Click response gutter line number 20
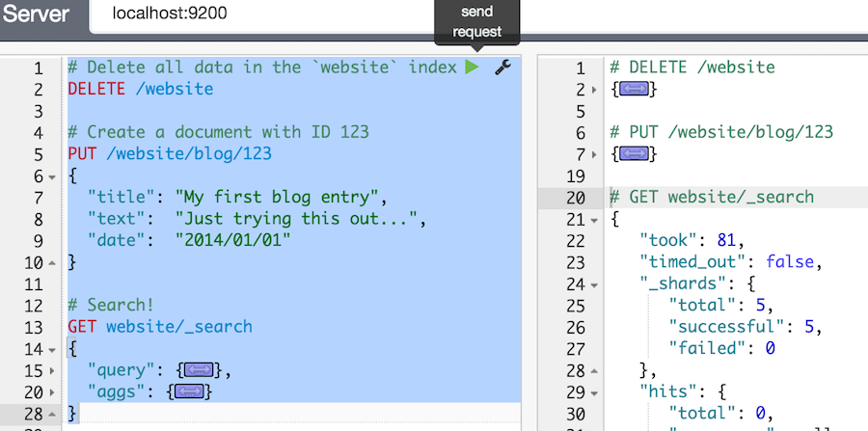The image size is (868, 431). pyautogui.click(x=576, y=198)
